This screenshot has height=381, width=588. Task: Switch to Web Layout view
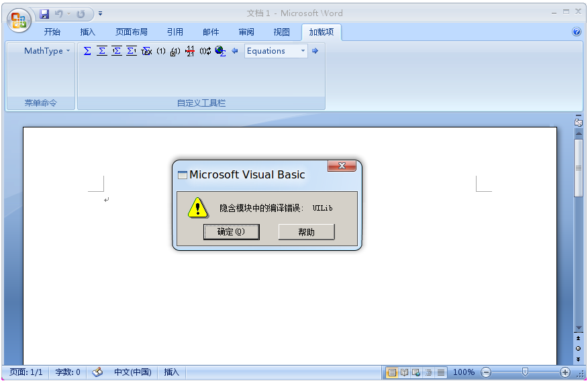pyautogui.click(x=416, y=372)
